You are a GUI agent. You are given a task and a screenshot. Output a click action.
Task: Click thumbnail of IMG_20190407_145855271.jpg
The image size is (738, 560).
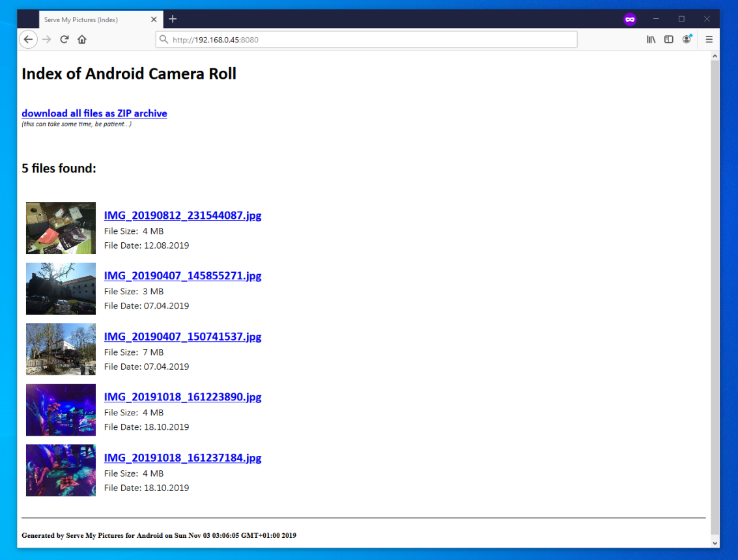[61, 289]
